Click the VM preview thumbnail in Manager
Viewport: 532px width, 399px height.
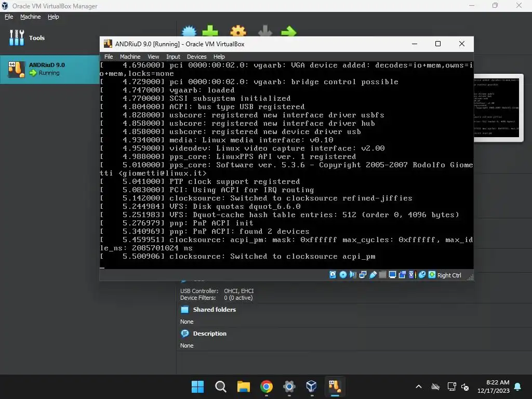point(496,107)
